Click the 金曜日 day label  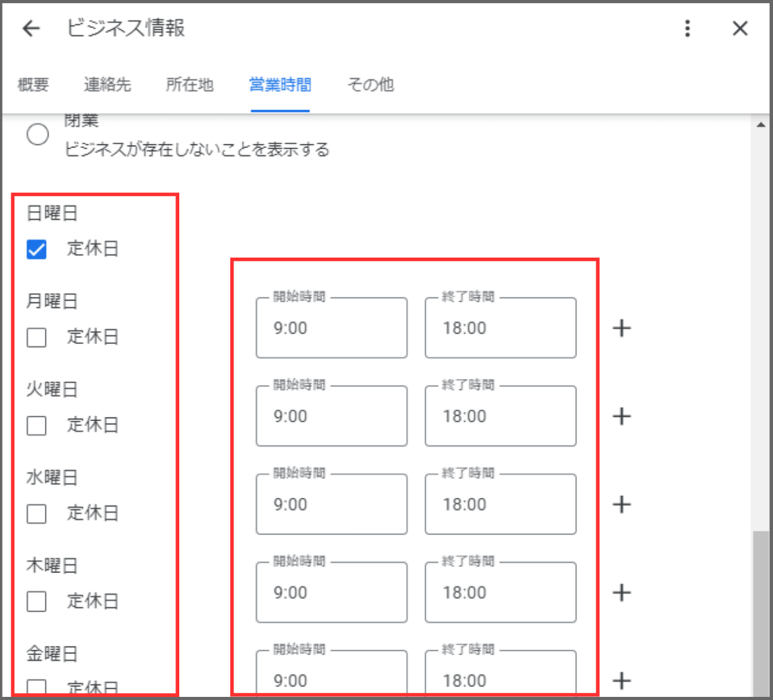pos(52,654)
